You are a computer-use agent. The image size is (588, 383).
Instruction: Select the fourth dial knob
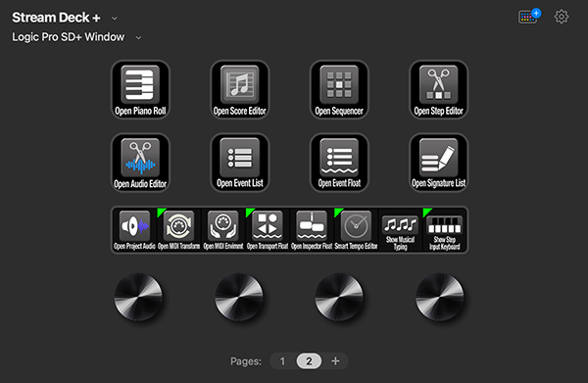(x=440, y=297)
